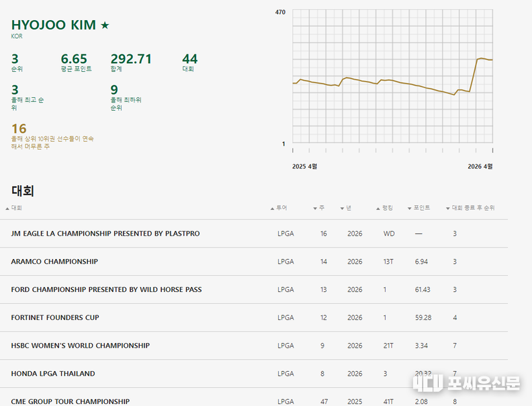Click the sort arrow next to 주
The image size is (532, 406).
tap(315, 209)
